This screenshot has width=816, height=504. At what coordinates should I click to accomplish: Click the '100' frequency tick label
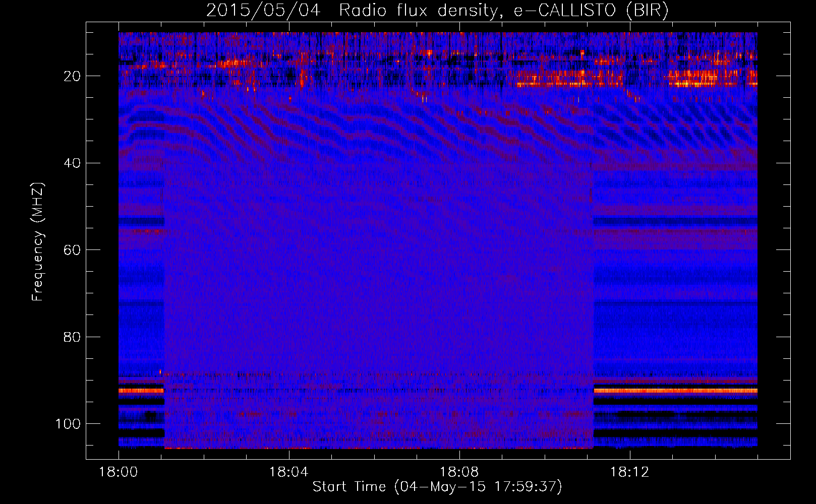(x=68, y=424)
